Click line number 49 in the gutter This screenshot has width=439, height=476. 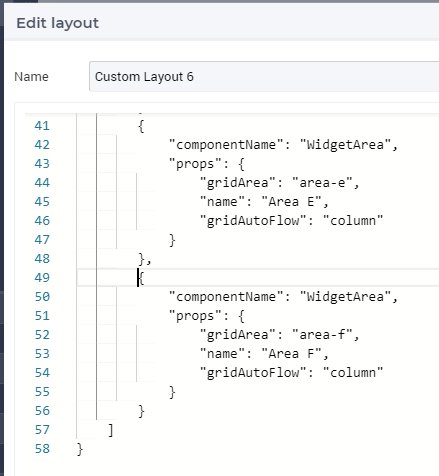pyautogui.click(x=42, y=278)
